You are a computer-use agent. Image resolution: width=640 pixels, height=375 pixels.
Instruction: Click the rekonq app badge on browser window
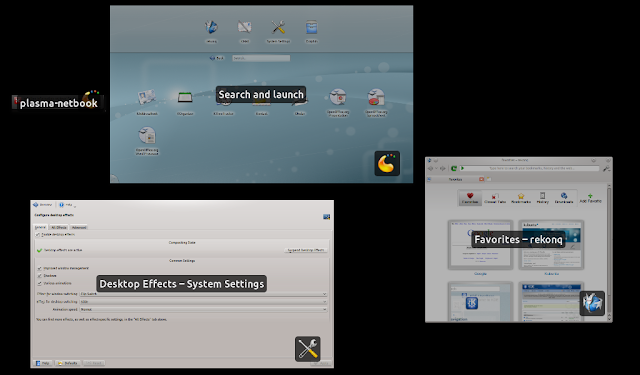pyautogui.click(x=592, y=303)
